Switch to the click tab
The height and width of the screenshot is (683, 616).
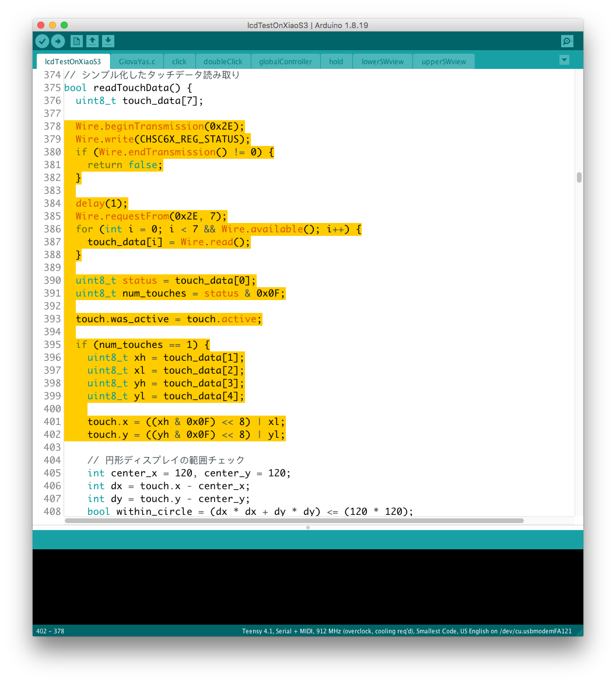pos(179,61)
